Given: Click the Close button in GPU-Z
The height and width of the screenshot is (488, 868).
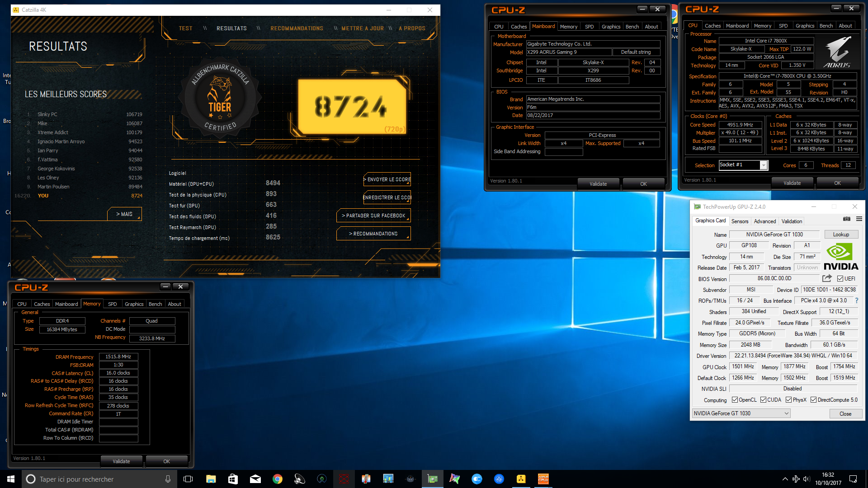Looking at the screenshot, I should click(845, 414).
